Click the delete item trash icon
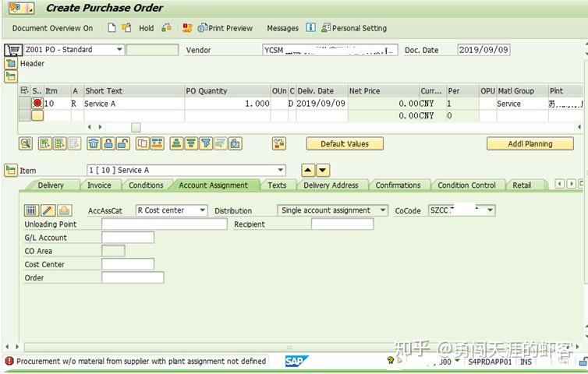Screen dimensions: 588x374 point(94,143)
